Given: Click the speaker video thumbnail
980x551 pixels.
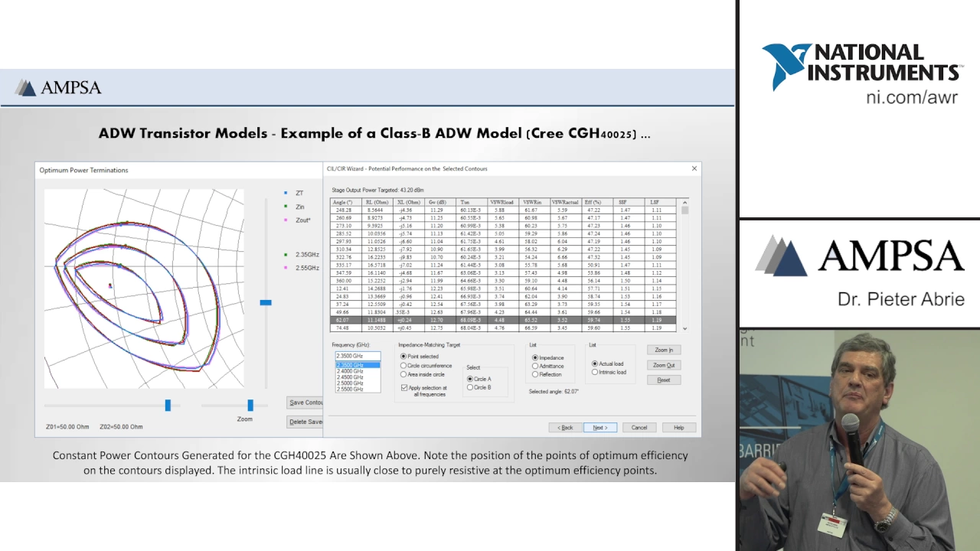Looking at the screenshot, I should [x=859, y=440].
